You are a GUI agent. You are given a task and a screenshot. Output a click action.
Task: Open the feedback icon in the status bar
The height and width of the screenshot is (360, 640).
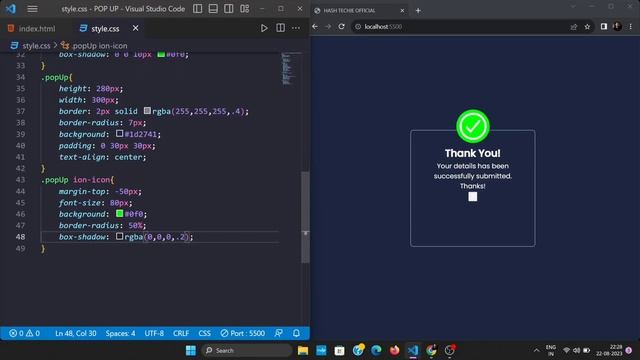pos(279,333)
